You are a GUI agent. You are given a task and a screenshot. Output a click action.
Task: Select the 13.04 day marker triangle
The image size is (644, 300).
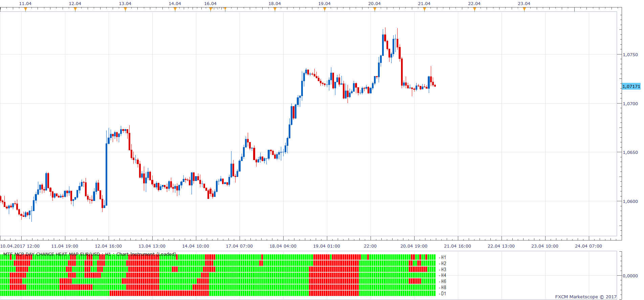coord(125,9)
